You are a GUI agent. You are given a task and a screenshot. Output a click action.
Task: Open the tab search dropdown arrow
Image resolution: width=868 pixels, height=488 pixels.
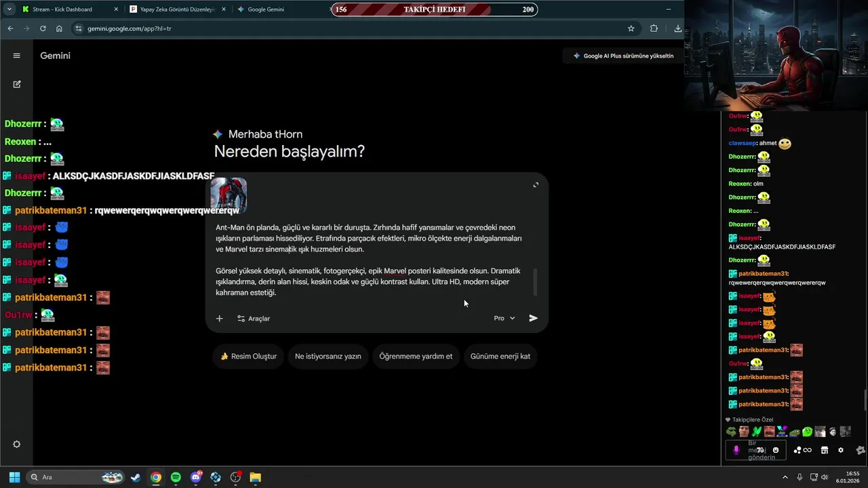tap(9, 9)
